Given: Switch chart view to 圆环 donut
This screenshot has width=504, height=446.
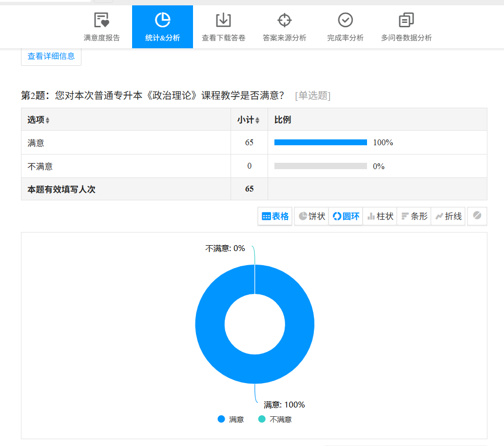Looking at the screenshot, I should pos(346,216).
